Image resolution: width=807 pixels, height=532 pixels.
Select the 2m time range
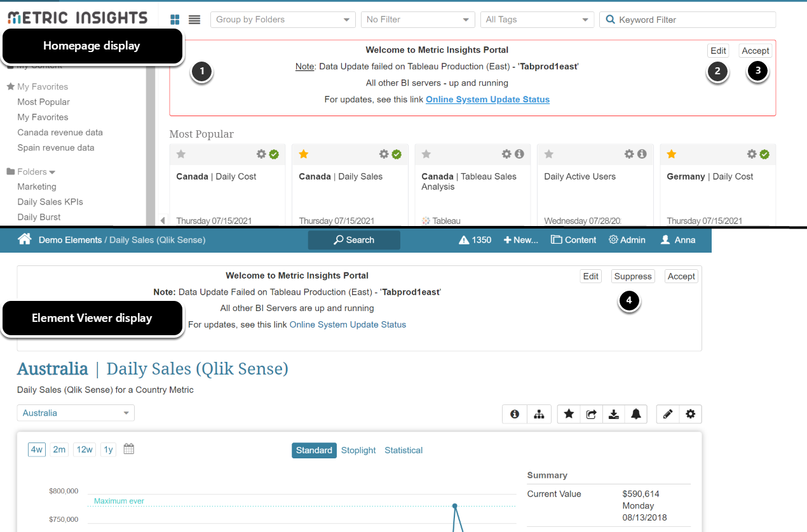pos(59,449)
